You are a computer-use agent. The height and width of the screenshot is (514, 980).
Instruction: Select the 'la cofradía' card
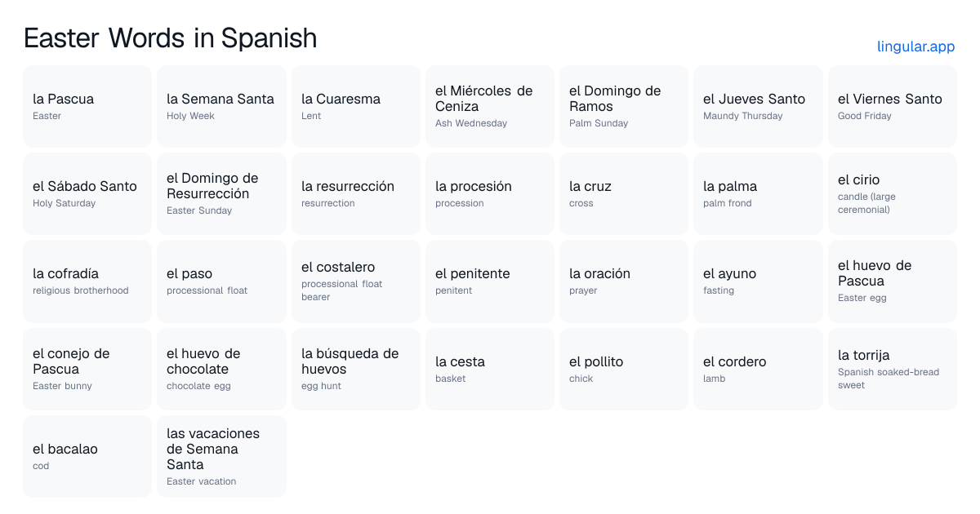[x=87, y=281]
